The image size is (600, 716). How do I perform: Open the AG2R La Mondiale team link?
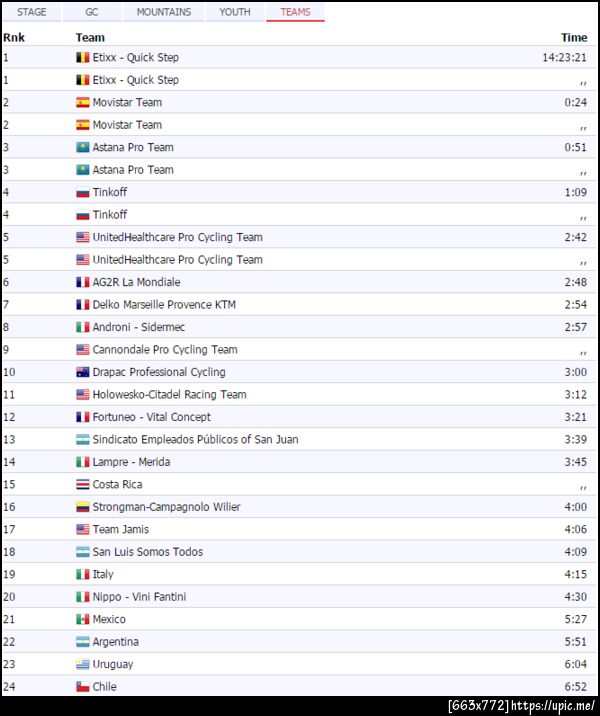click(136, 282)
